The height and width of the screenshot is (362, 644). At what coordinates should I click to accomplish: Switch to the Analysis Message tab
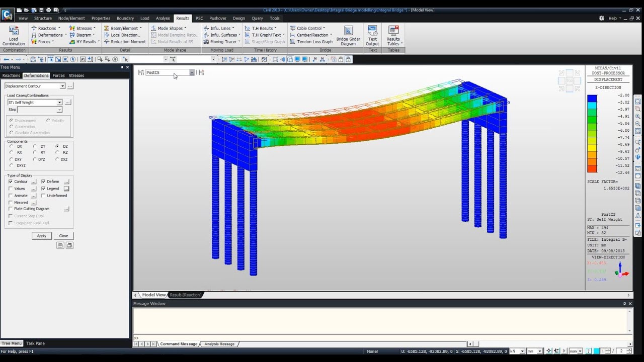[219, 344]
